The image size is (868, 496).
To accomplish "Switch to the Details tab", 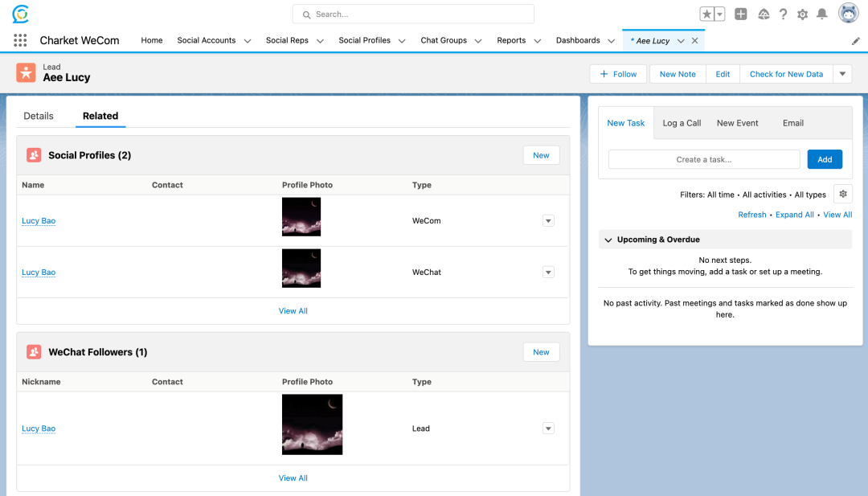I will tap(39, 116).
